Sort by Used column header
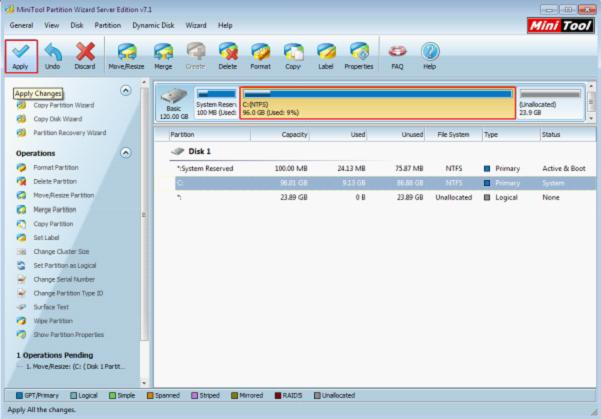The height and width of the screenshot is (419, 601). click(338, 135)
